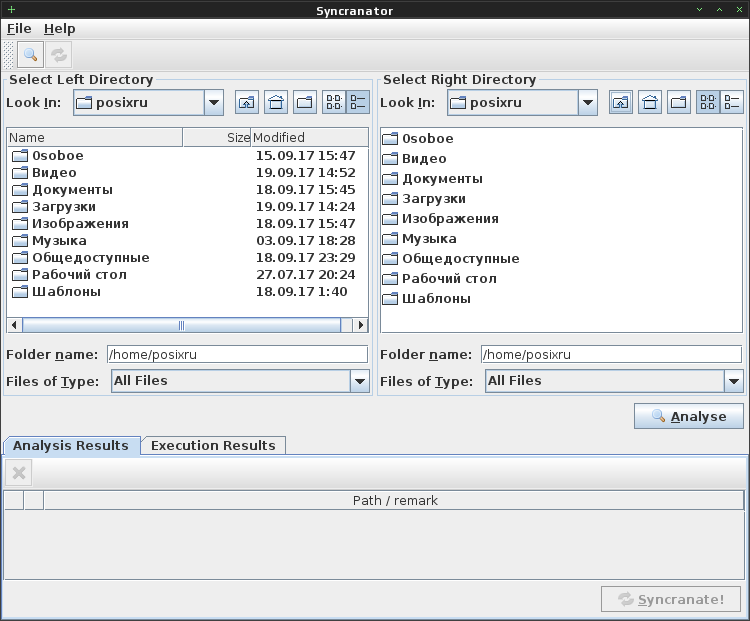Click the remove X button in results
This screenshot has height=621, width=750.
click(19, 473)
